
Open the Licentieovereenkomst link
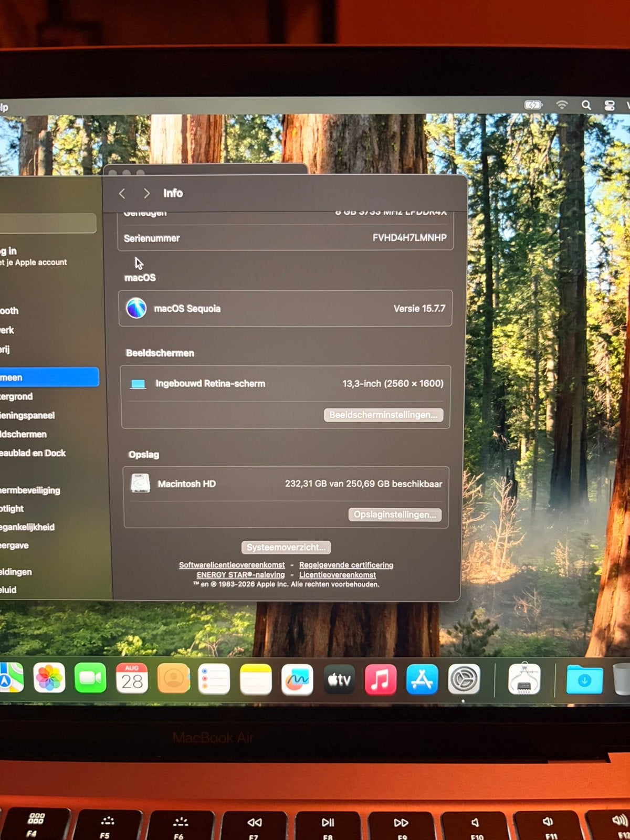[x=338, y=575]
